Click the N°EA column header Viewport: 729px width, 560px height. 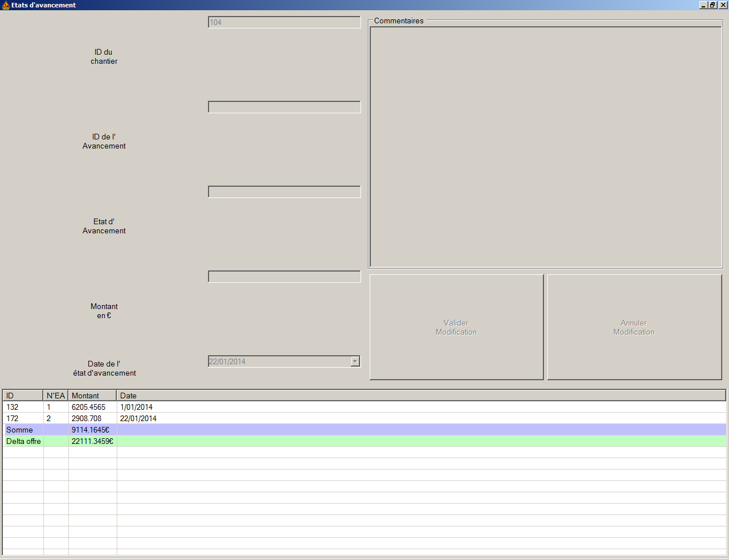(56, 396)
